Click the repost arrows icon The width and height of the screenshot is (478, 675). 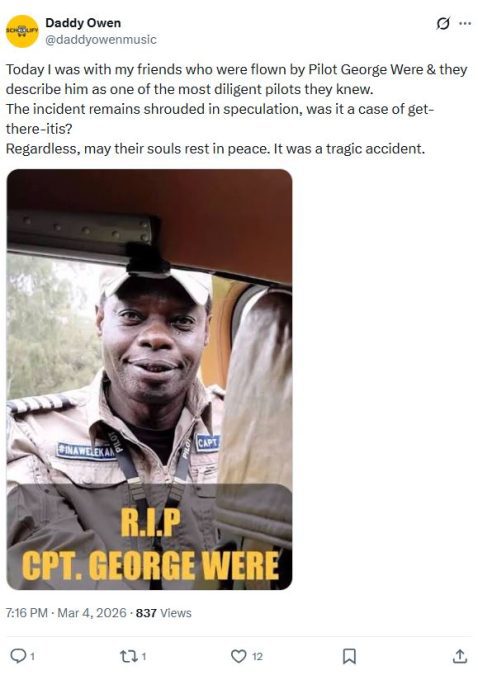127,656
